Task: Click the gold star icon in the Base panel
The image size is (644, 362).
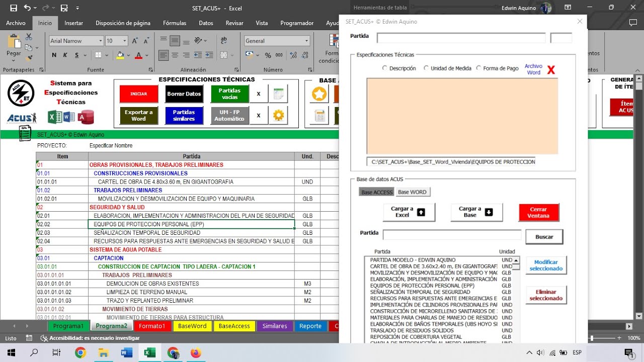Action: 319,94
